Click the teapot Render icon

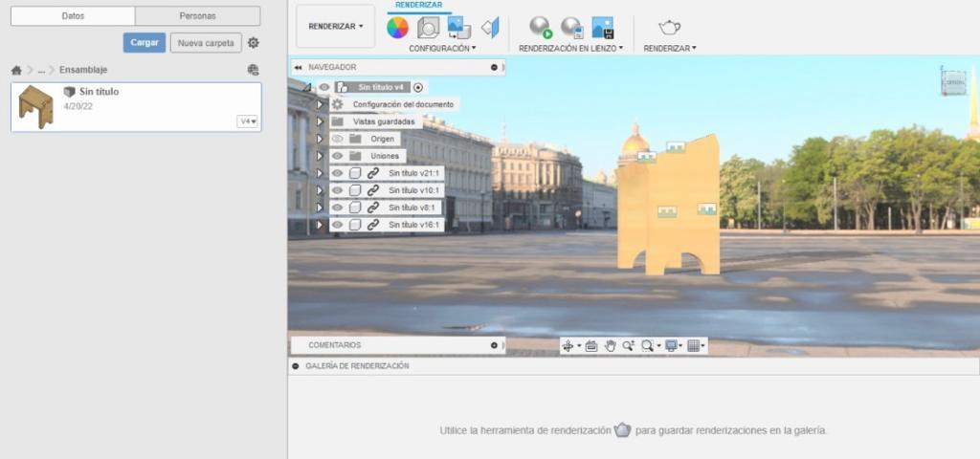669,27
